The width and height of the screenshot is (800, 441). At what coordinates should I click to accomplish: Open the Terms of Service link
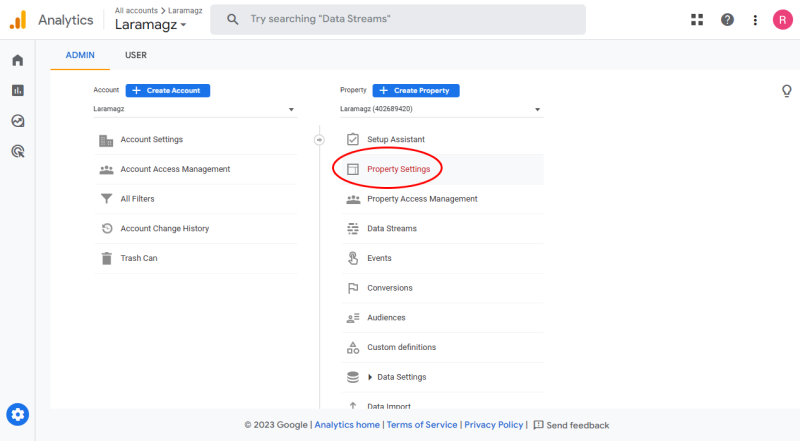pos(422,425)
